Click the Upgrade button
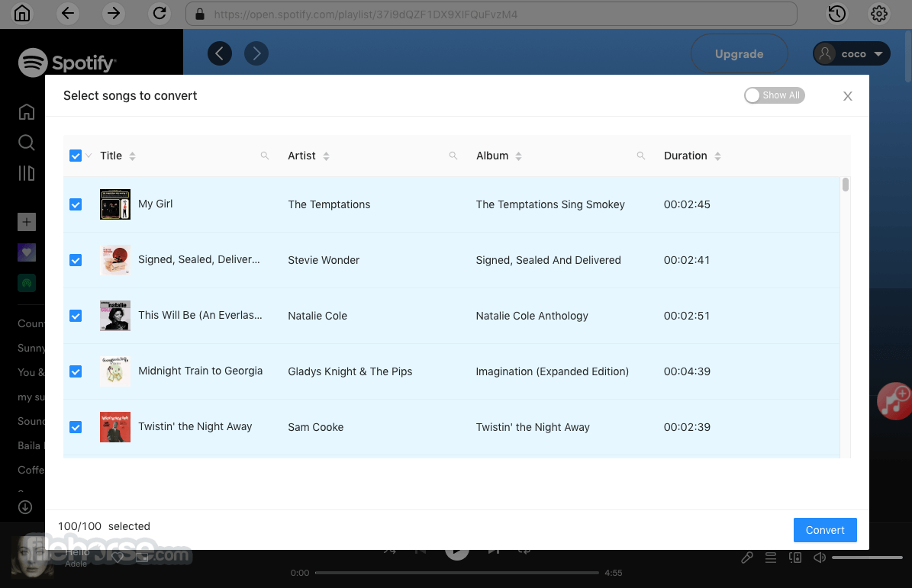Screen dimensions: 912x588 point(740,54)
